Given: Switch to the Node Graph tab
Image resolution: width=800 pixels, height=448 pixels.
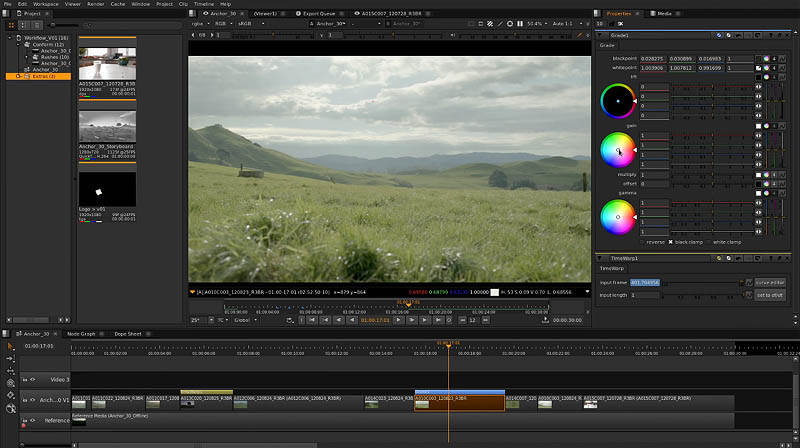Looking at the screenshot, I should coord(81,333).
